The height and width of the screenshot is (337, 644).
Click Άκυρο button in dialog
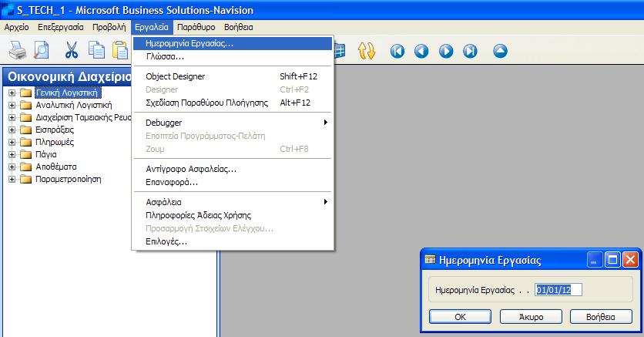coord(531,316)
